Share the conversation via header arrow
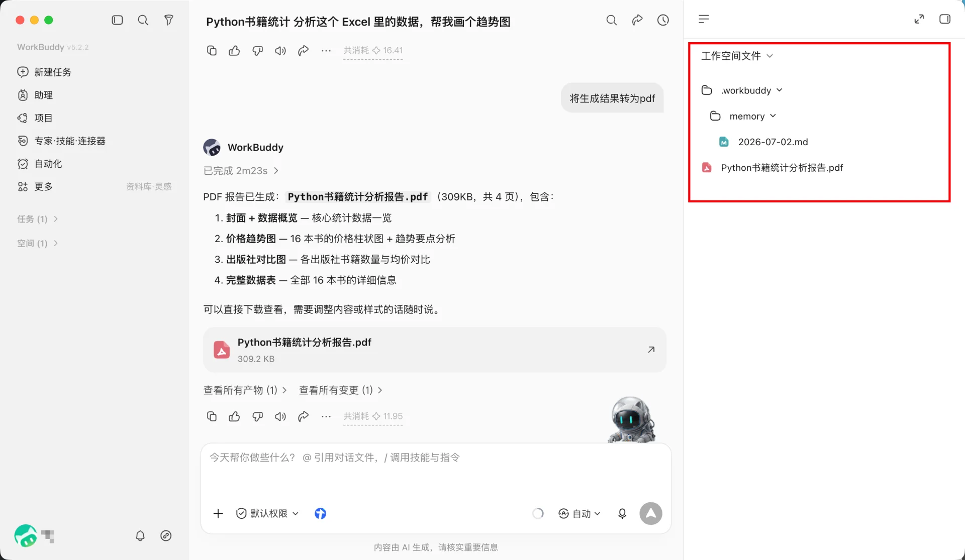Screen dimensions: 965x560 (637, 20)
